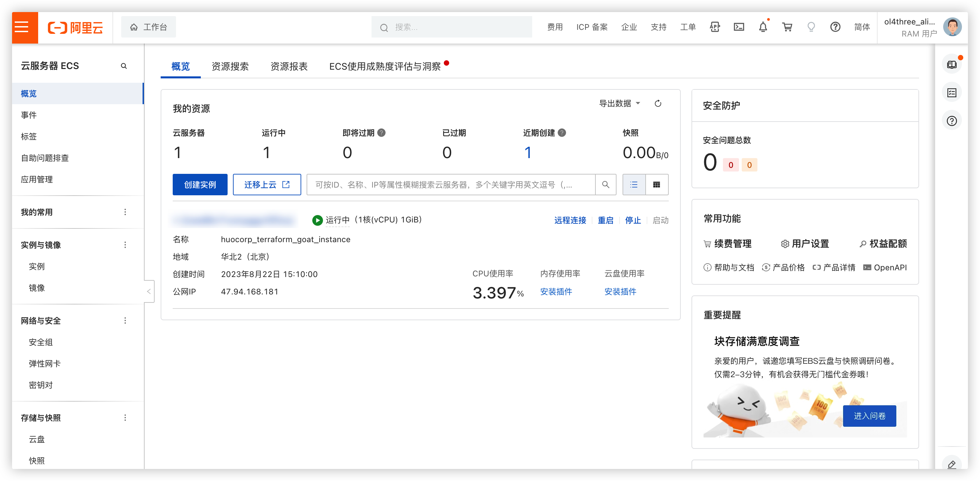Viewport: 980px width, 481px height.
Task: Click the 工作台 workbench button
Action: [x=148, y=27]
